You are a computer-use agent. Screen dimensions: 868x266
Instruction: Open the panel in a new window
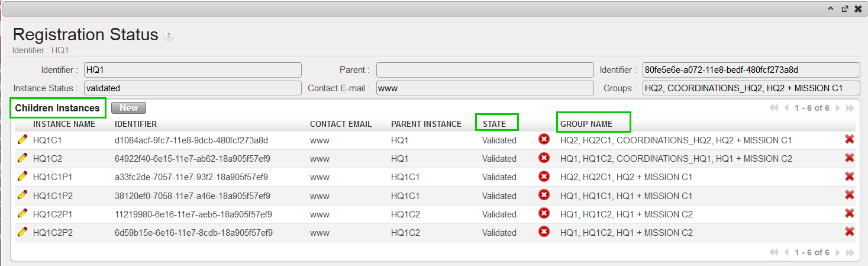coord(846,9)
